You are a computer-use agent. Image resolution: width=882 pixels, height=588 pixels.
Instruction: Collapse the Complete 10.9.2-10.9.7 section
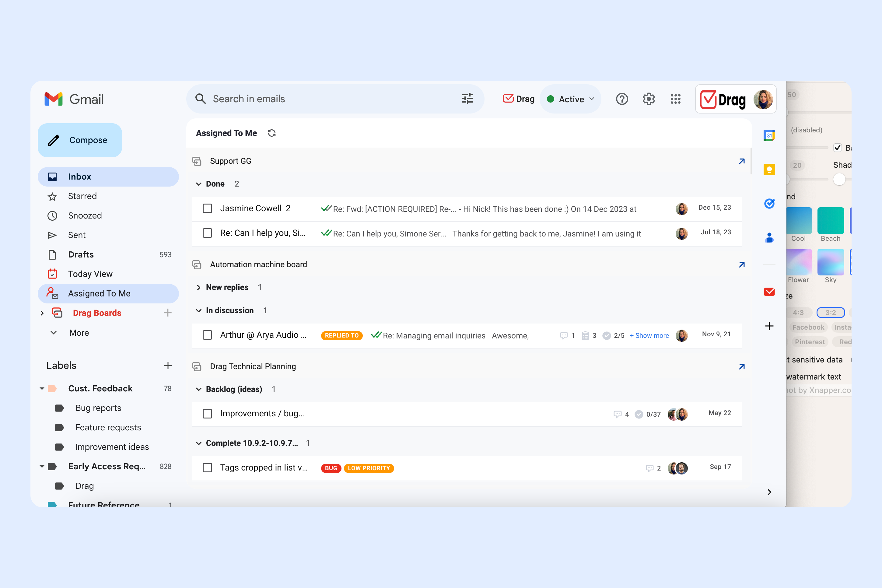pyautogui.click(x=199, y=443)
